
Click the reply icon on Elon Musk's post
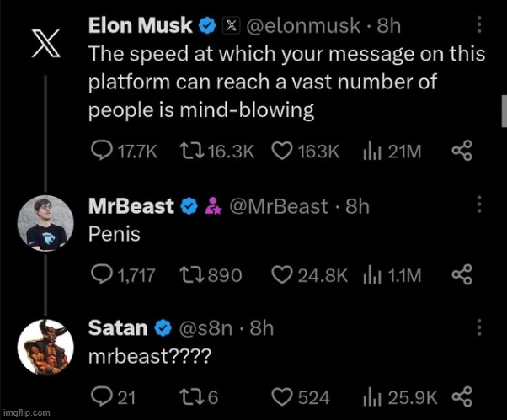[x=100, y=152]
